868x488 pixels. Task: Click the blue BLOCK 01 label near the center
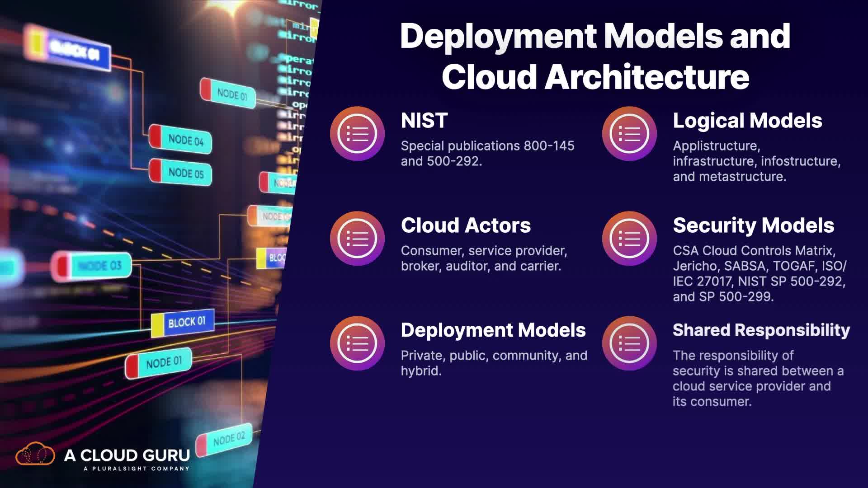click(186, 323)
